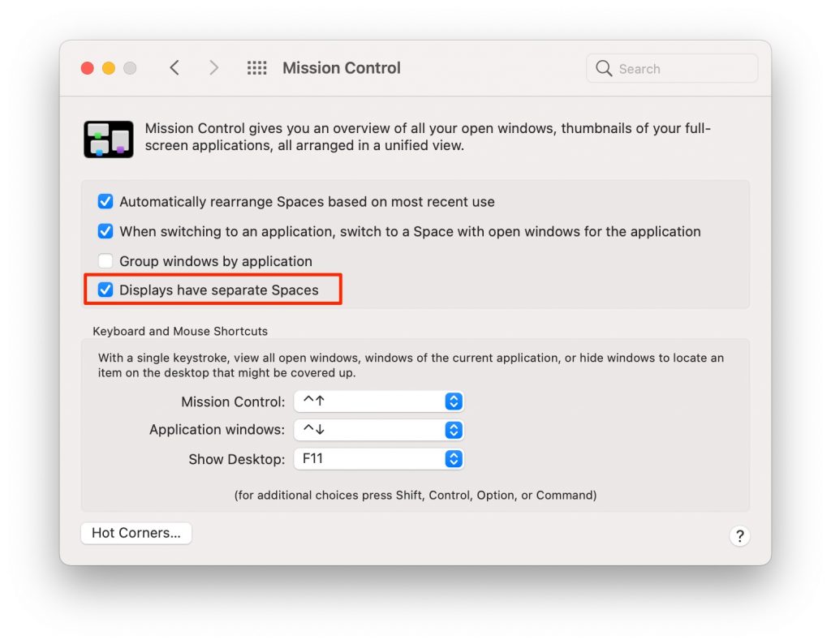Click the Keyboard and Mouse Shortcuts heading
831x644 pixels.
(x=180, y=331)
